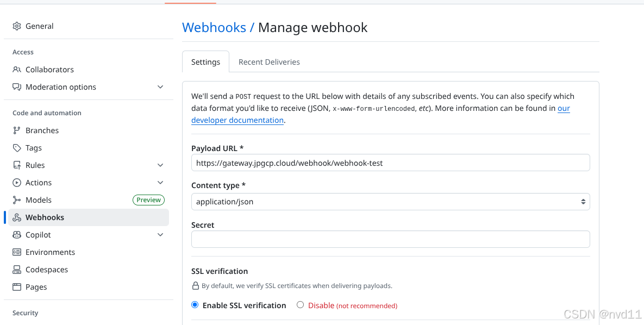
Task: Click the Webhooks breadcrumb link
Action: click(x=214, y=28)
